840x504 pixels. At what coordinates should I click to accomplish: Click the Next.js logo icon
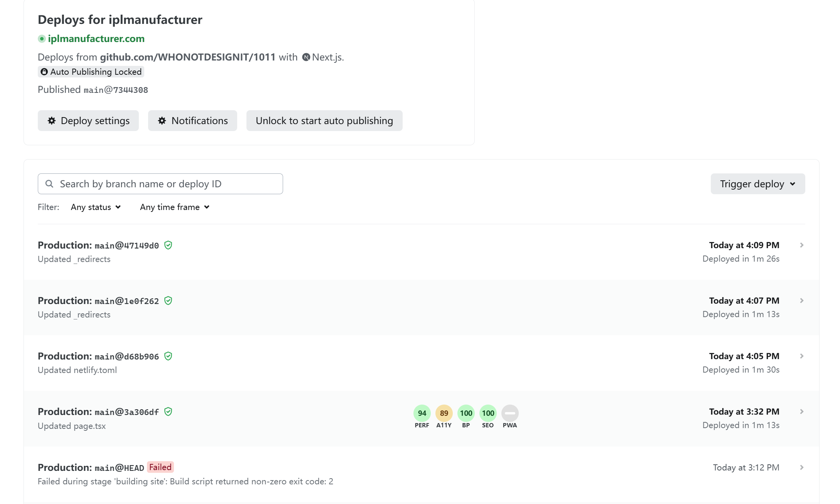point(306,57)
